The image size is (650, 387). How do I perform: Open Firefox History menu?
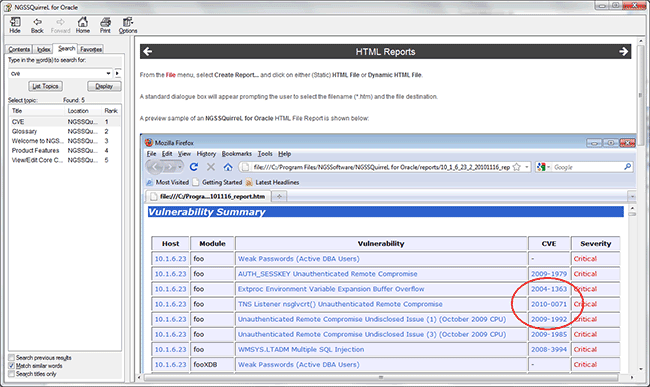pos(206,154)
